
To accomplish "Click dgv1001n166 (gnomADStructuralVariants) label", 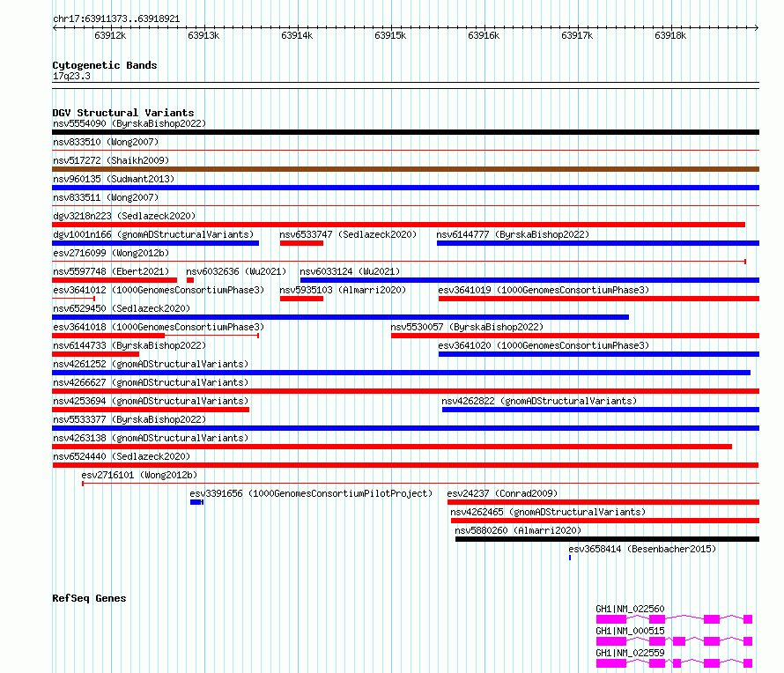I will (x=153, y=234).
